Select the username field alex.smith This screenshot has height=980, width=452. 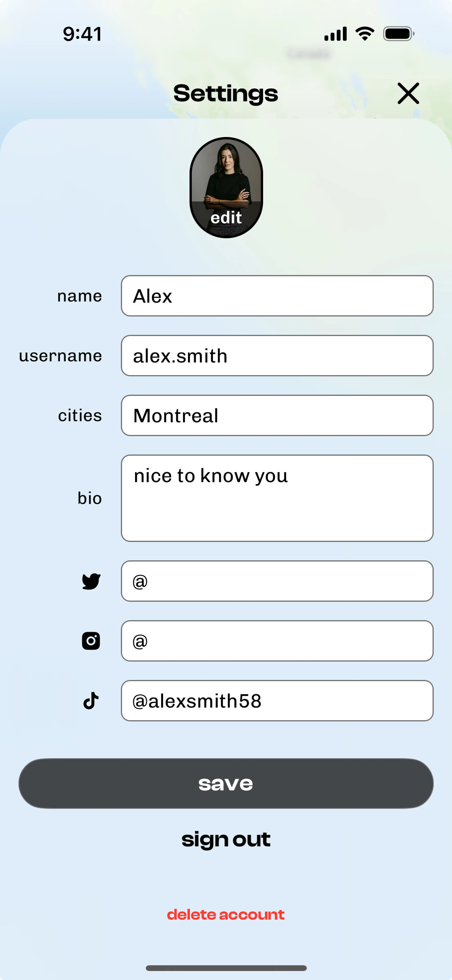click(x=277, y=356)
